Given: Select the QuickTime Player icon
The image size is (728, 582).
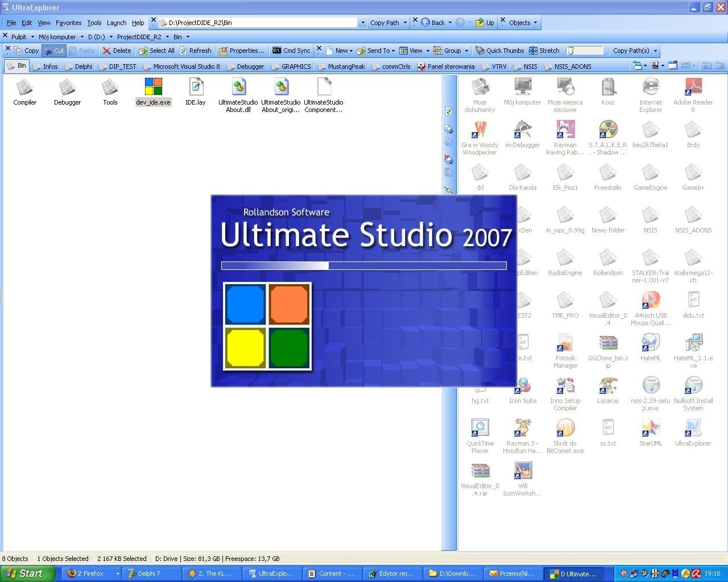Looking at the screenshot, I should [x=480, y=436].
